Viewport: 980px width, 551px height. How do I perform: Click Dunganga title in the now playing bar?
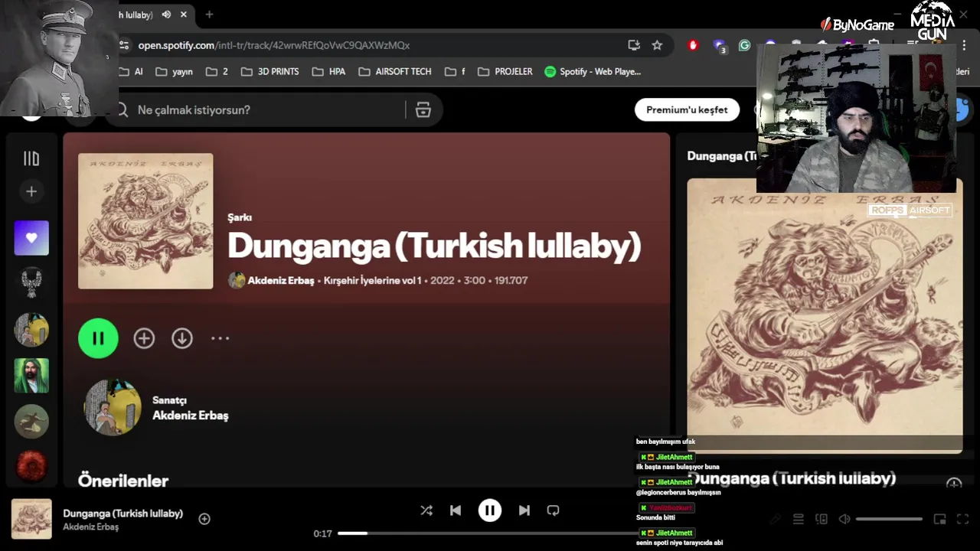point(123,514)
